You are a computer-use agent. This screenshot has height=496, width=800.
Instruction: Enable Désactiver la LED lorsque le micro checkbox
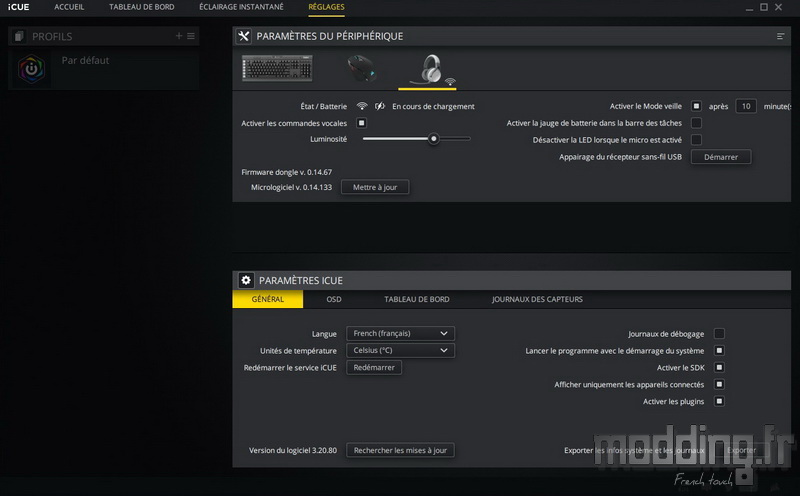(x=696, y=140)
